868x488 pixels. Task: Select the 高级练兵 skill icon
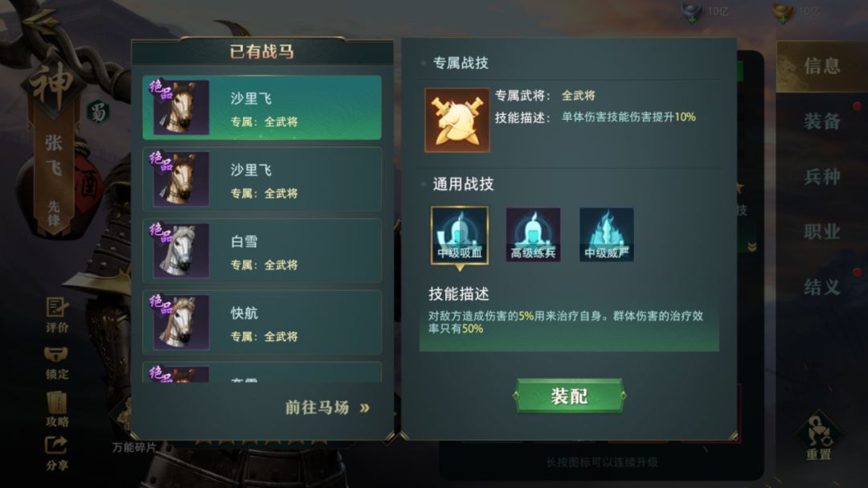[x=533, y=235]
